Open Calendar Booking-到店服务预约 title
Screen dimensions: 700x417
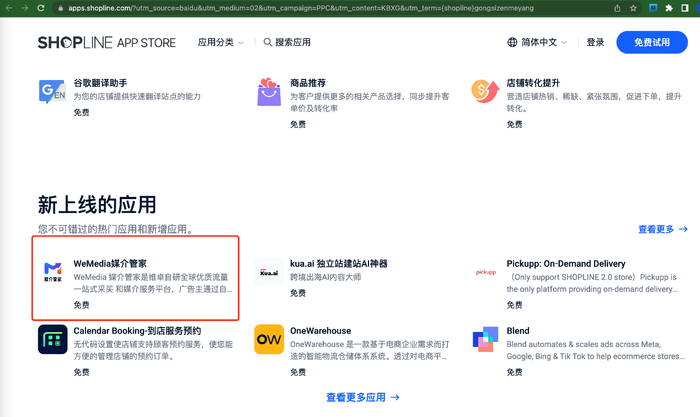(137, 331)
